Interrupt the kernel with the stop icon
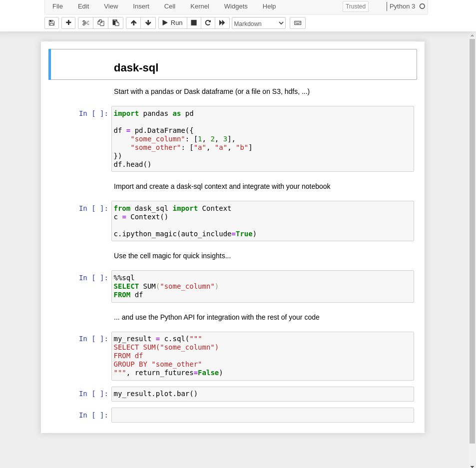Image resolution: width=476 pixels, height=468 pixels. [x=193, y=23]
